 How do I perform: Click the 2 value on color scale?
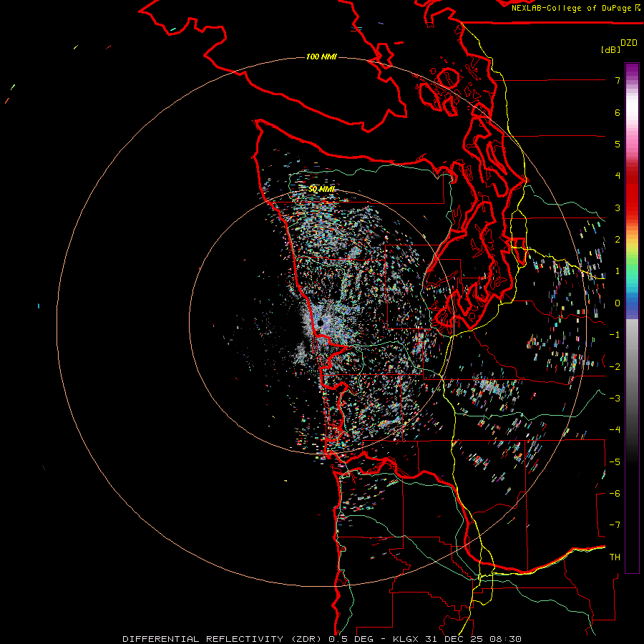tap(618, 240)
